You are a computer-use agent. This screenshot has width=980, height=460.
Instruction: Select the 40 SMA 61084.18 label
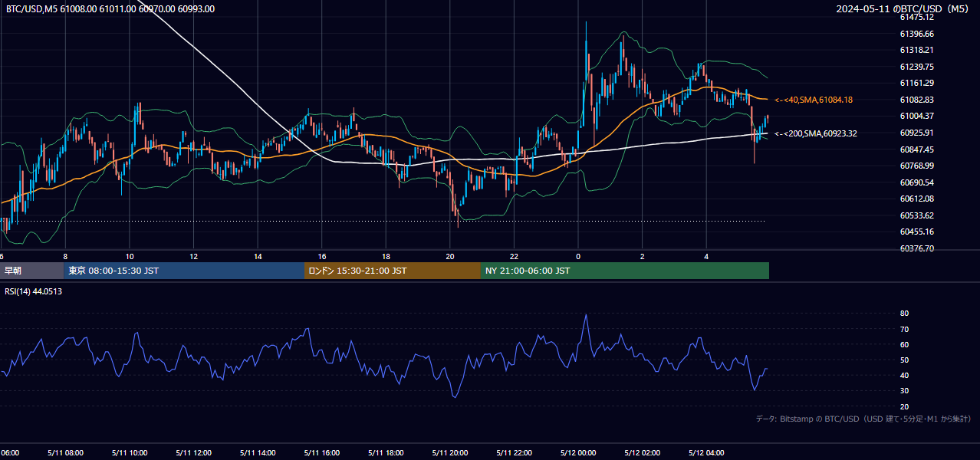(814, 100)
